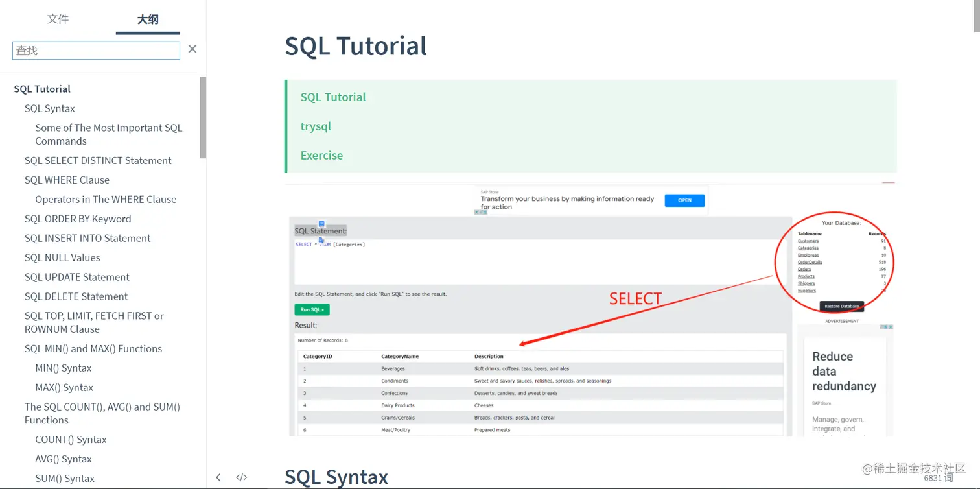The width and height of the screenshot is (980, 489).
Task: Click the outline panel scrollbar
Action: click(x=203, y=117)
